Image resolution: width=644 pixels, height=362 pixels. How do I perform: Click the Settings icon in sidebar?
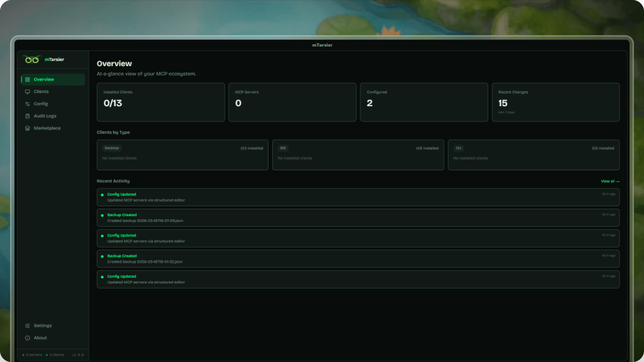coord(28,326)
